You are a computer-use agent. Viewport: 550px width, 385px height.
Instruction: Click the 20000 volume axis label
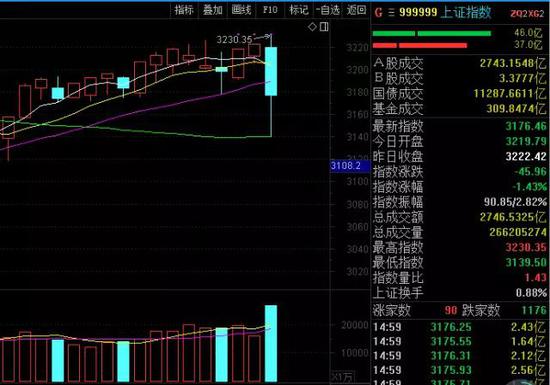[x=355, y=325]
